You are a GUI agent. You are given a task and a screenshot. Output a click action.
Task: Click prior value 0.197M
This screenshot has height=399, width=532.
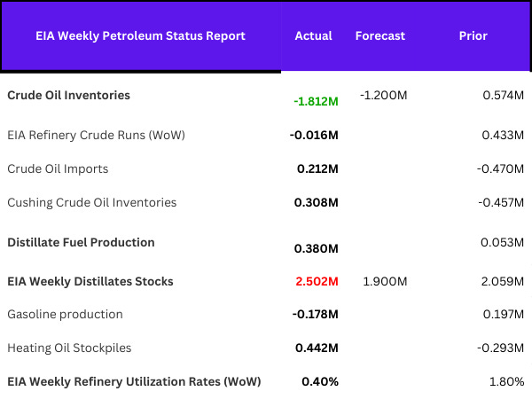point(504,315)
